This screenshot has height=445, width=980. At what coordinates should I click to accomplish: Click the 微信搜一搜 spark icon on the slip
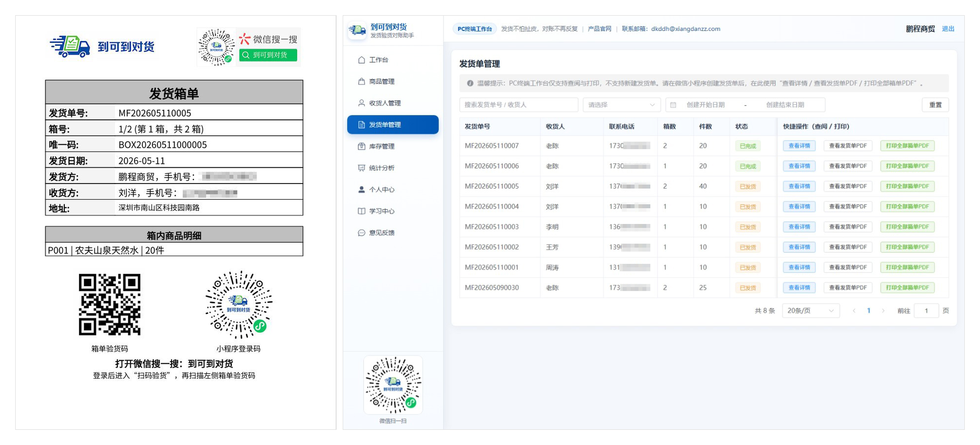tap(245, 39)
